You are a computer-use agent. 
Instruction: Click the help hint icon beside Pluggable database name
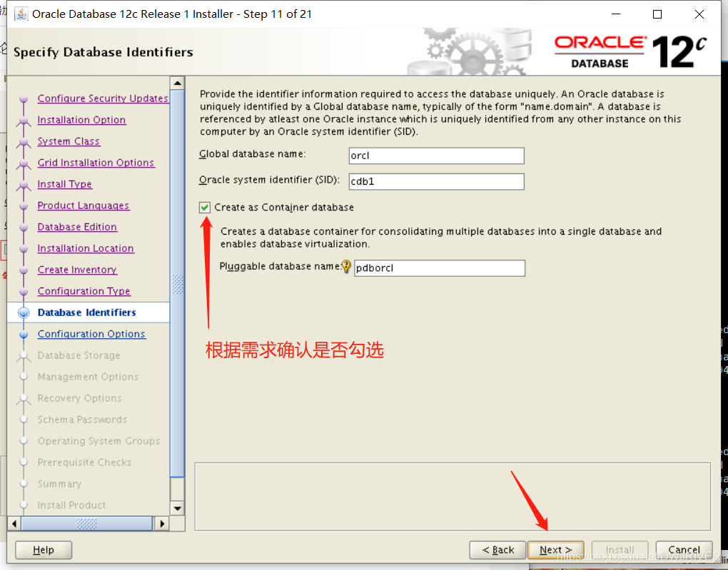(346, 266)
